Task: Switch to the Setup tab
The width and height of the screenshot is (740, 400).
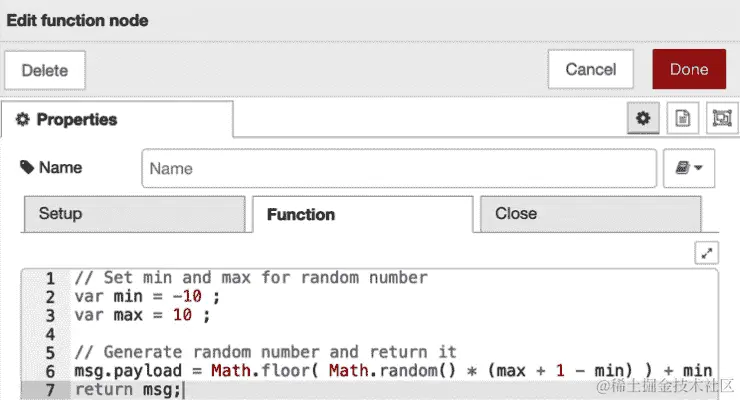Action: pos(135,214)
